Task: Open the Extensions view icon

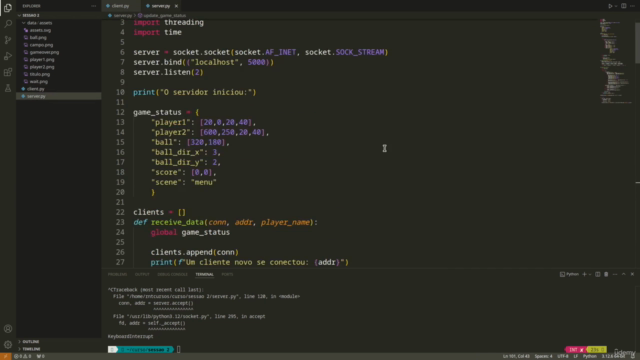Action: click(x=8, y=72)
